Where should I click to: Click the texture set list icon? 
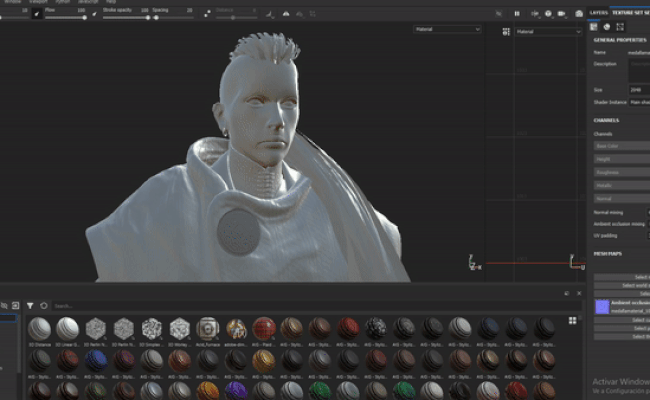594,27
